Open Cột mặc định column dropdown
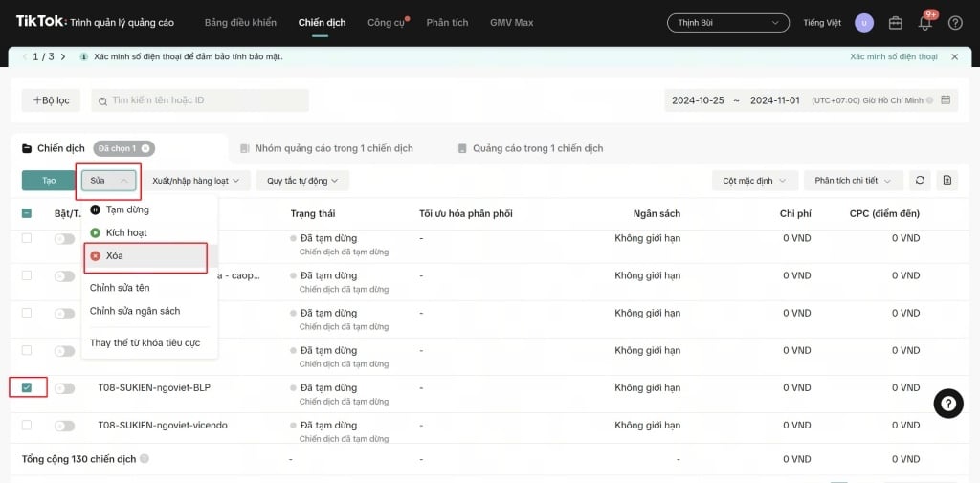The width and height of the screenshot is (980, 483). pyautogui.click(x=755, y=181)
